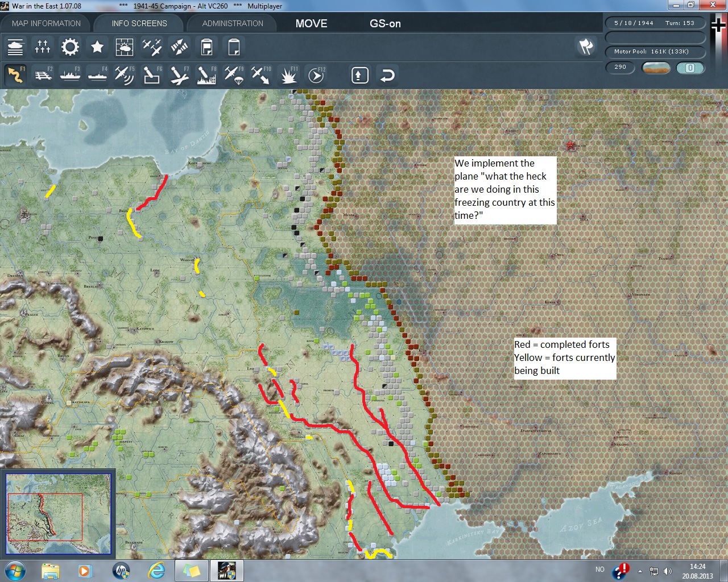
Task: Select the Move mode wavy arrow icon (F1)
Action: point(15,75)
